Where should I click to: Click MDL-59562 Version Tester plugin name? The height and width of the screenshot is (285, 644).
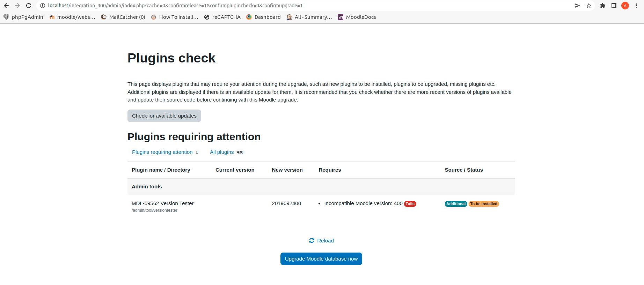162,203
